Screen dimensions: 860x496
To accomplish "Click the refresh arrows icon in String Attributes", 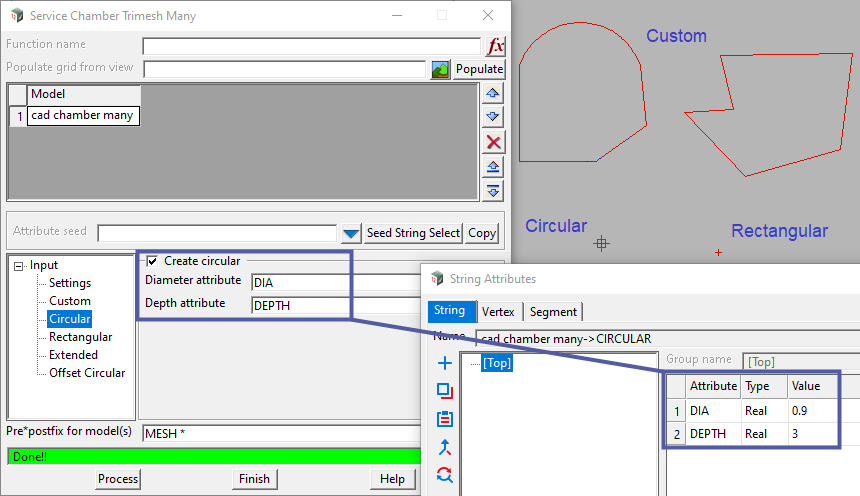I will click(x=445, y=474).
